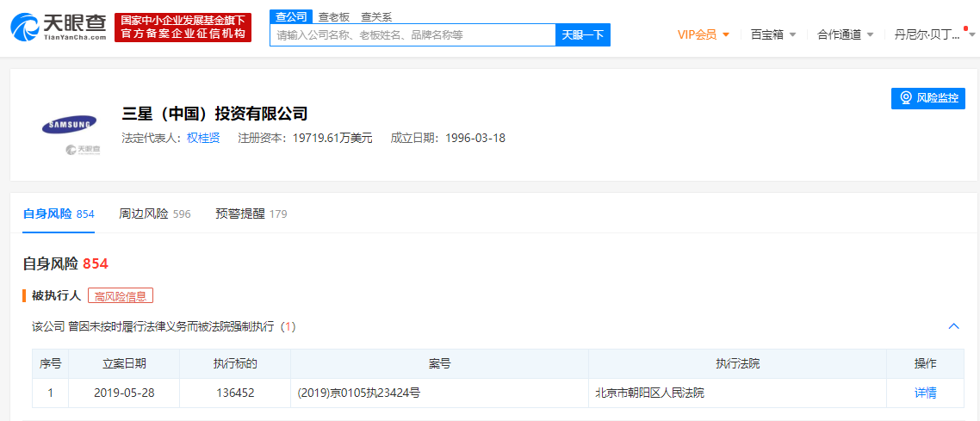Collapse the 被执行人 section chevron
The width and height of the screenshot is (980, 421).
tap(953, 326)
